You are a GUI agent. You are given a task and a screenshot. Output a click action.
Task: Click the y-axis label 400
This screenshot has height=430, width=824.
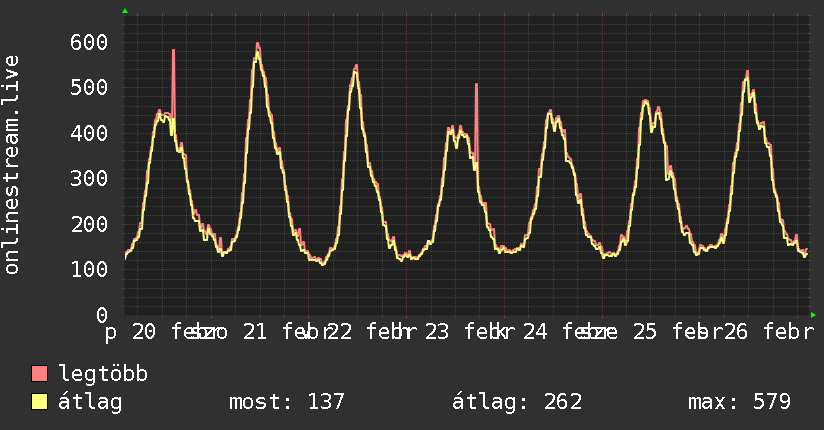pos(89,133)
